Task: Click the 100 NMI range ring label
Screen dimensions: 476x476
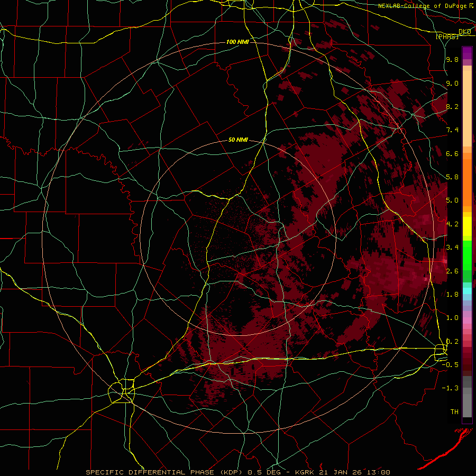Action: click(237, 42)
